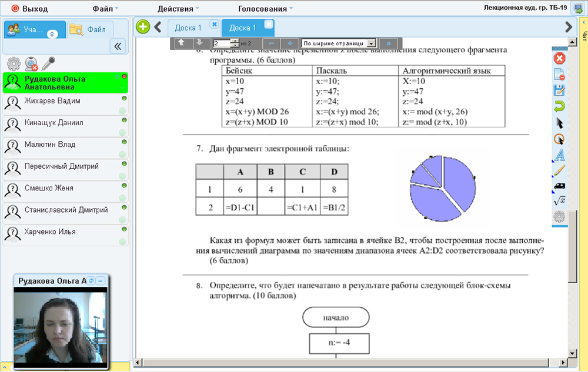Toggle status indicator for Жихарев Вадим
The height and width of the screenshot is (372, 588).
(x=124, y=98)
